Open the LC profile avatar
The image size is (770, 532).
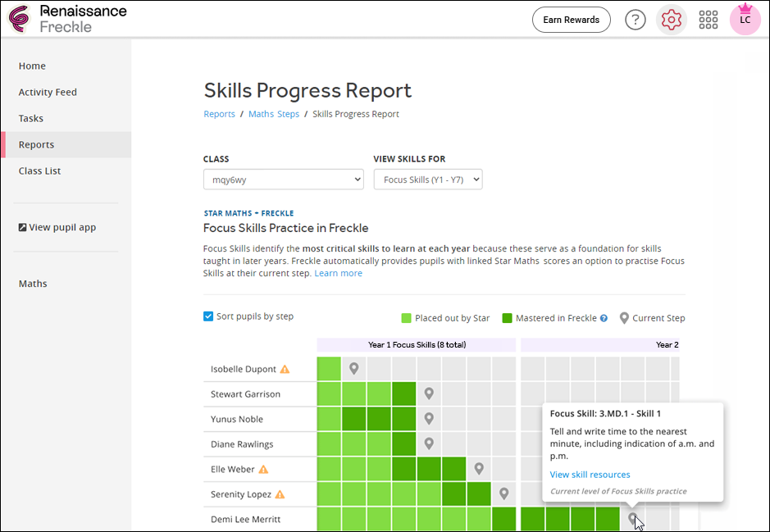coord(745,20)
